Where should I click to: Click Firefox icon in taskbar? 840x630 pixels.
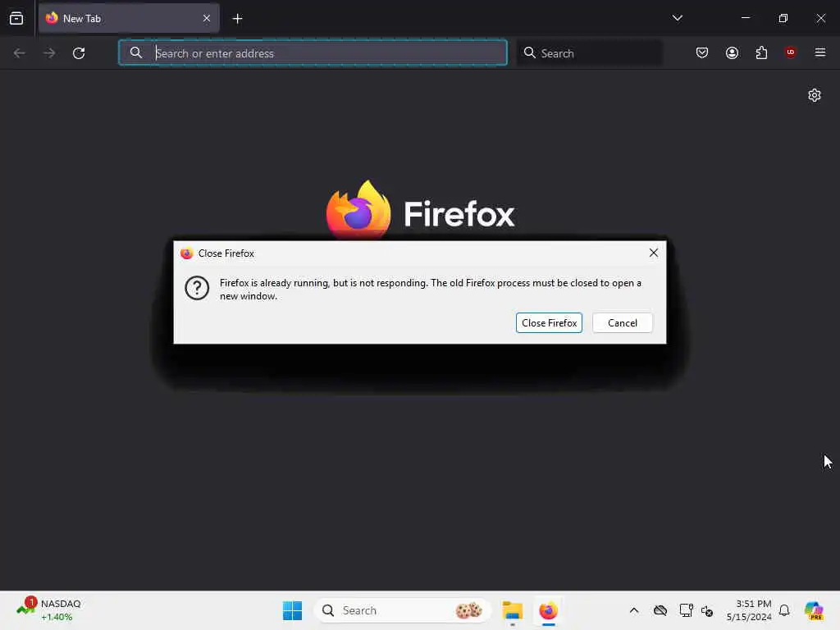point(548,610)
